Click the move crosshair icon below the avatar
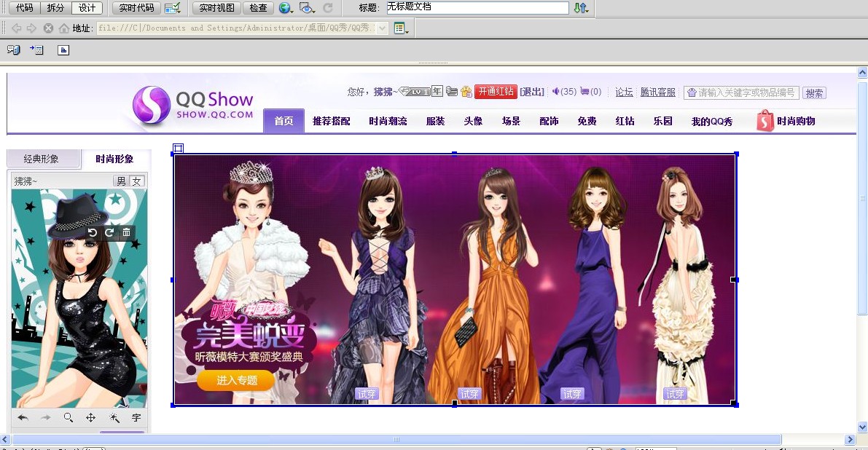The width and height of the screenshot is (868, 450). point(90,418)
